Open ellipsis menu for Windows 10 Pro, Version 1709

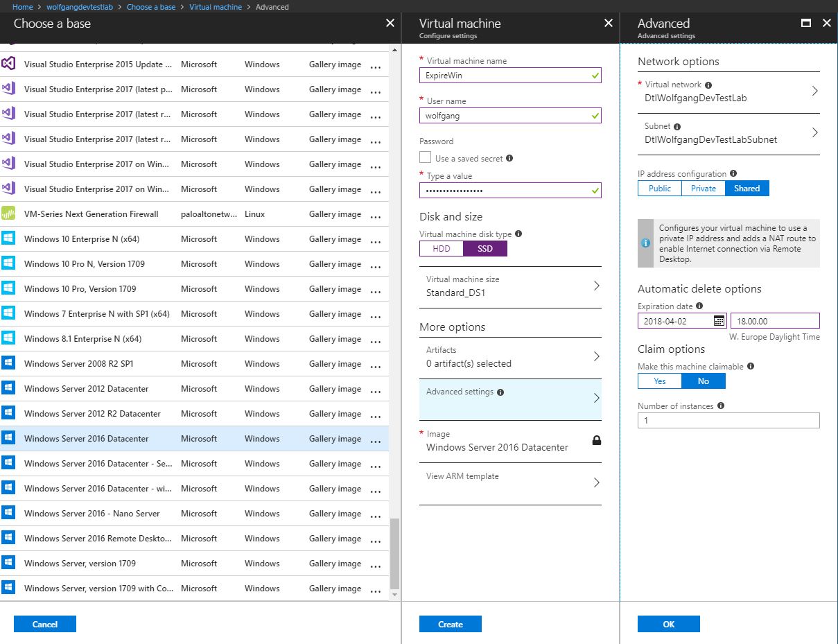coord(376,292)
